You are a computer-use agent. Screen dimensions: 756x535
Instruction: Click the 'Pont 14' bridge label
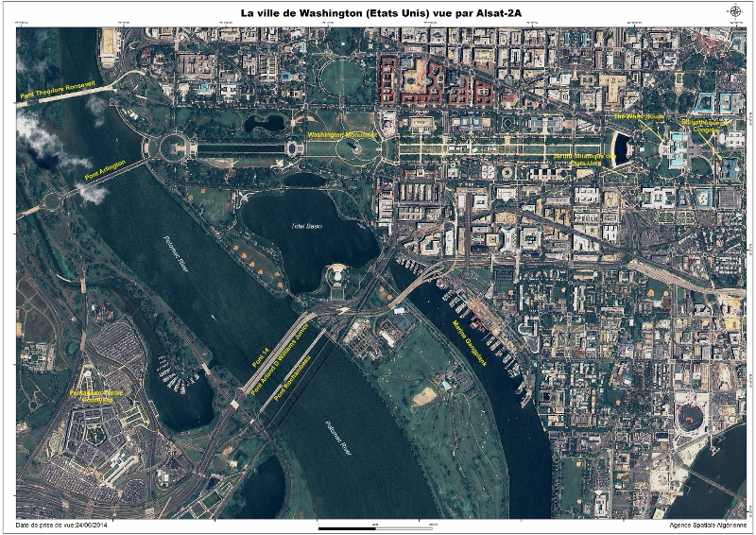pyautogui.click(x=260, y=355)
